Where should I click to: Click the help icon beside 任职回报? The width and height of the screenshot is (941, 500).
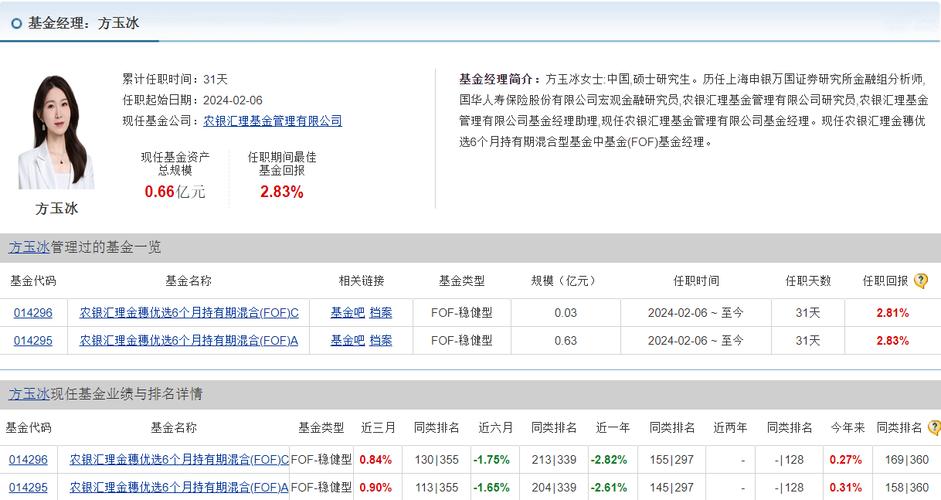(x=921, y=280)
